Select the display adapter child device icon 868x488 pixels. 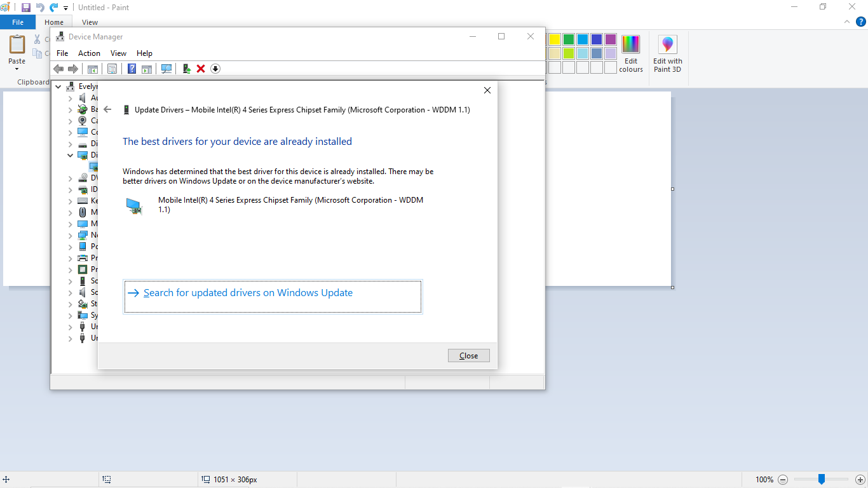coord(93,166)
